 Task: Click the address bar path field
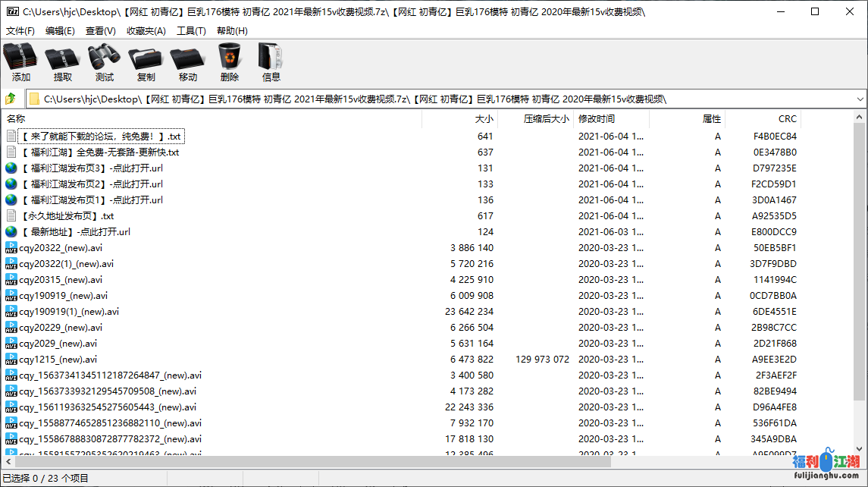coord(440,99)
